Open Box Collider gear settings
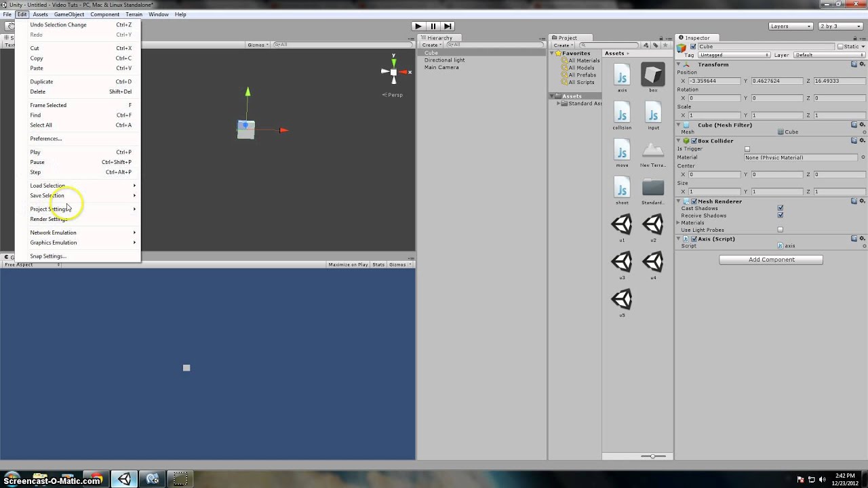Image resolution: width=868 pixels, height=488 pixels. tap(863, 141)
